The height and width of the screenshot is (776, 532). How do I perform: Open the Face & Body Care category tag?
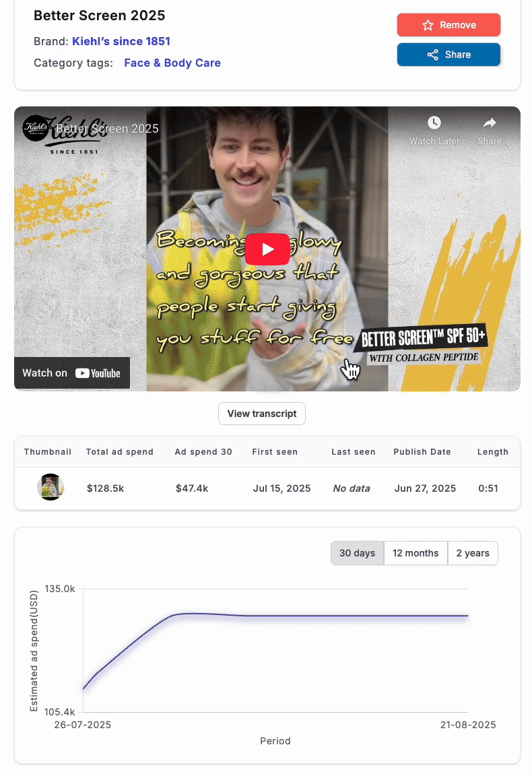[x=172, y=63]
